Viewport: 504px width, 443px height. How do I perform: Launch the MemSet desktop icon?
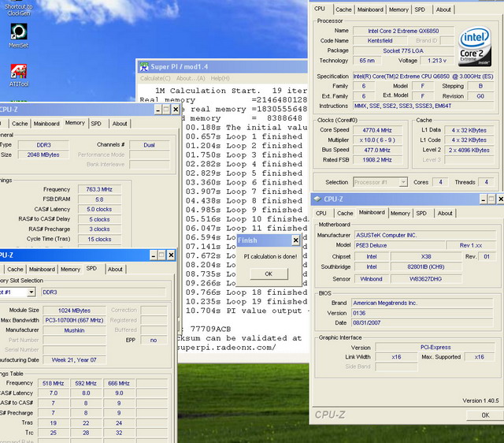point(19,32)
